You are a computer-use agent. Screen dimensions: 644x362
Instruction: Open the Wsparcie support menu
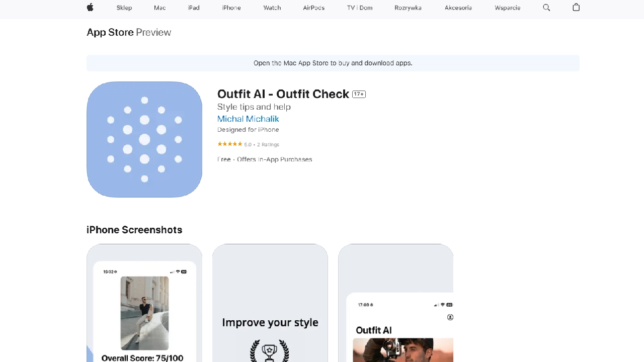point(507,8)
